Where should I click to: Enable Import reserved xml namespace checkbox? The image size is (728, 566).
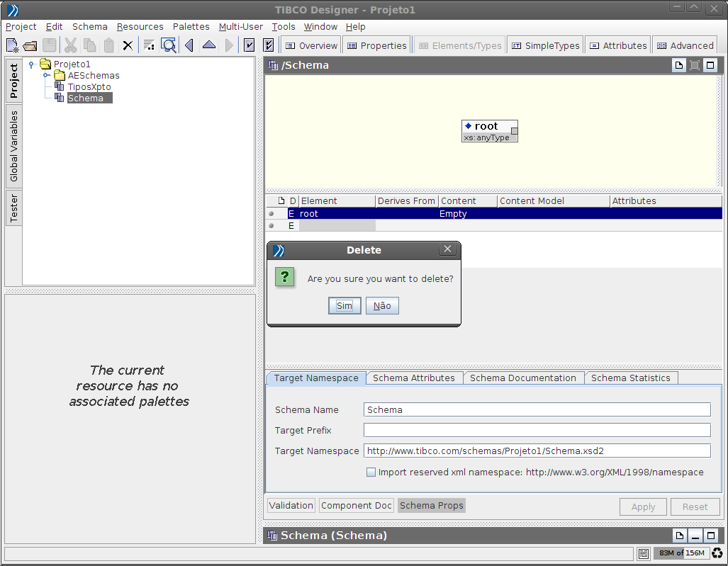tap(371, 472)
